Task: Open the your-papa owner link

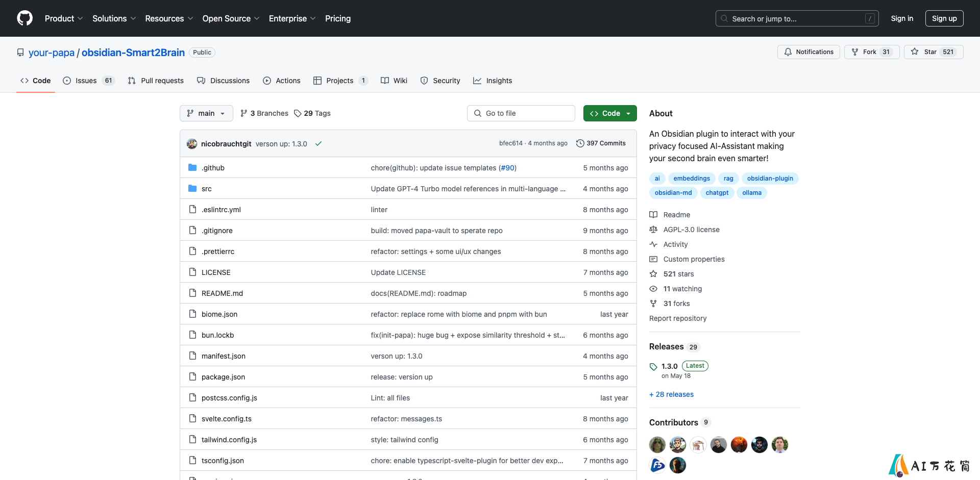Action: pyautogui.click(x=52, y=53)
